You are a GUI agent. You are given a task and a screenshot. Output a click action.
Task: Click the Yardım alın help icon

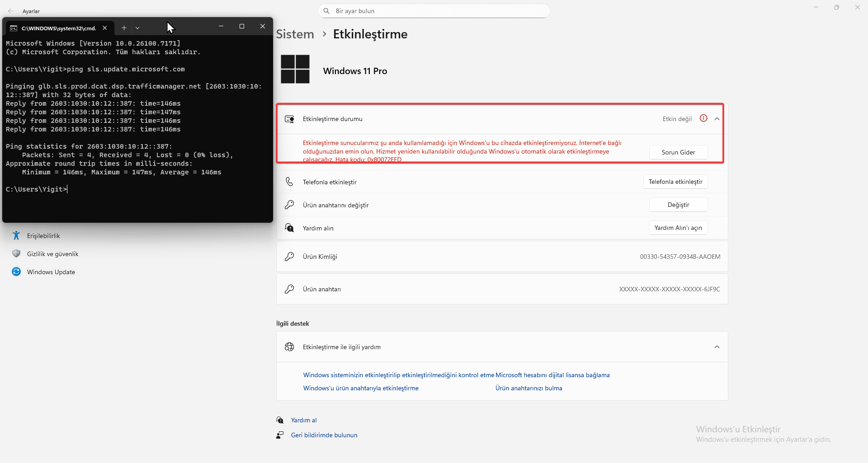pyautogui.click(x=289, y=228)
